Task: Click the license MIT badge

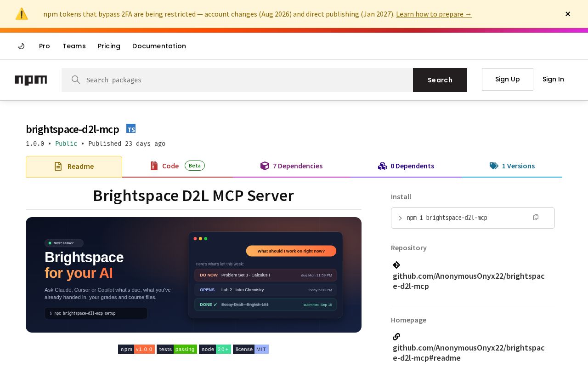Action: (251, 349)
